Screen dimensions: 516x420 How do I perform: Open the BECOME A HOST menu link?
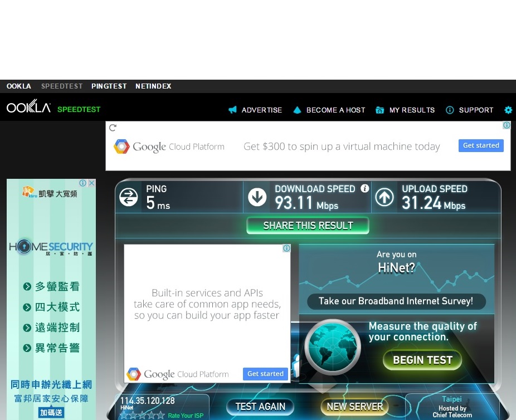click(335, 110)
